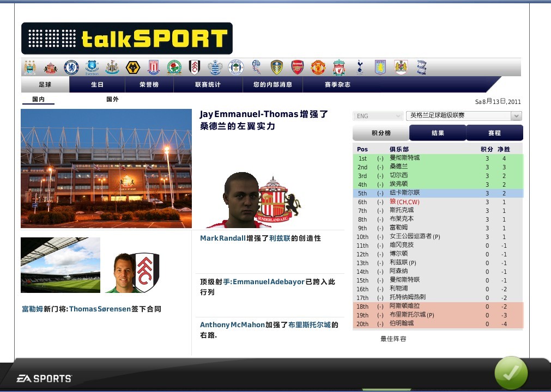This screenshot has width=551, height=392.
Task: Click the date Sa 8月13日,2011
Action: (498, 102)
